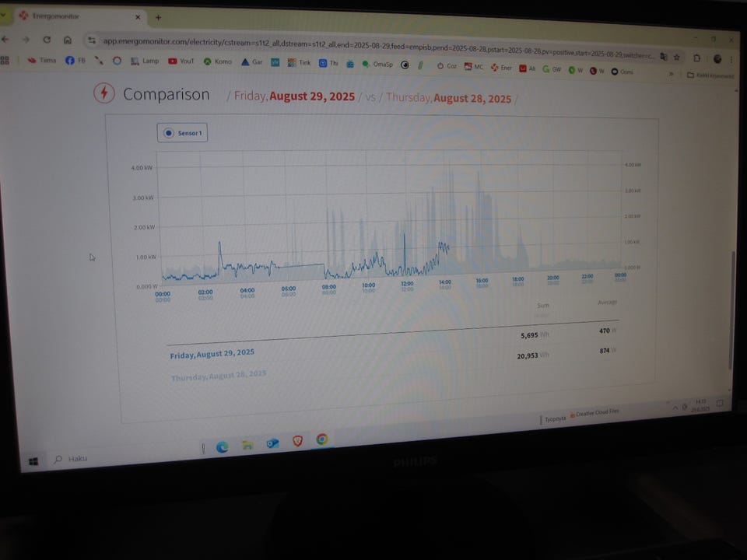Open the browser extensions puzzle menu

(x=696, y=58)
